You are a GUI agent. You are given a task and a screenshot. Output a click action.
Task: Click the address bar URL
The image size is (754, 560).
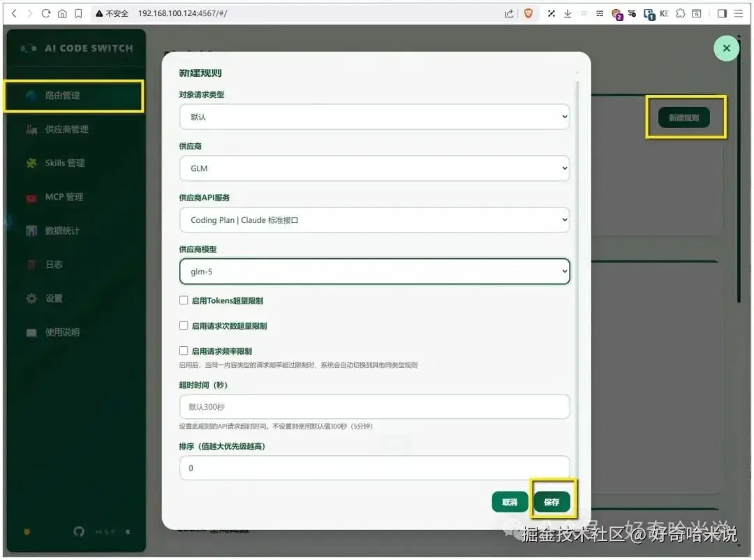183,13
